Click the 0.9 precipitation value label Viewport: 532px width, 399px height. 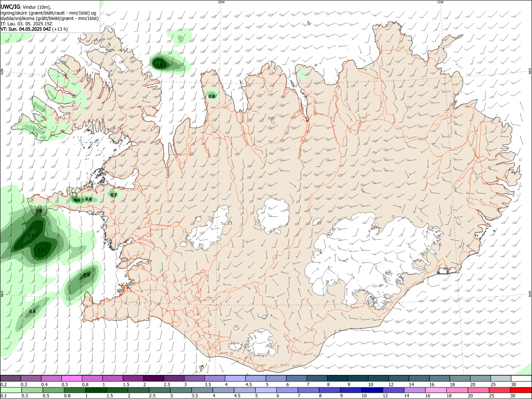coord(86,275)
